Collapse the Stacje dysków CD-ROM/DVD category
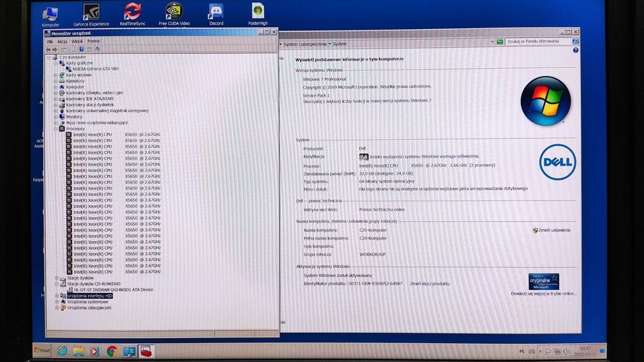Screen dimensions: 644x362 (57, 284)
